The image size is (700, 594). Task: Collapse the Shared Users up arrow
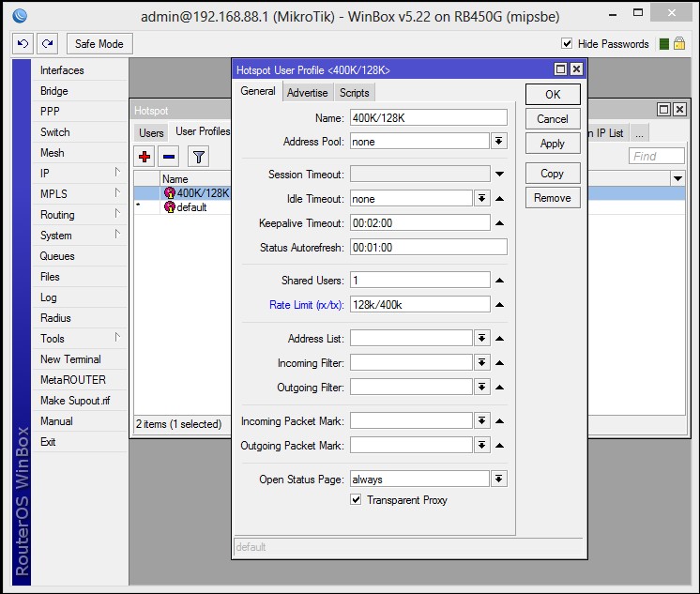pyautogui.click(x=499, y=281)
